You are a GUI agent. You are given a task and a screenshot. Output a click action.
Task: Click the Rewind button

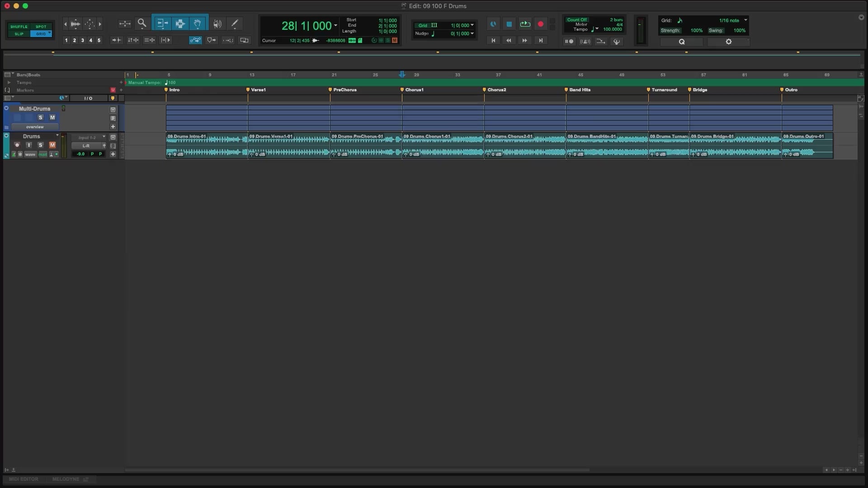(509, 41)
